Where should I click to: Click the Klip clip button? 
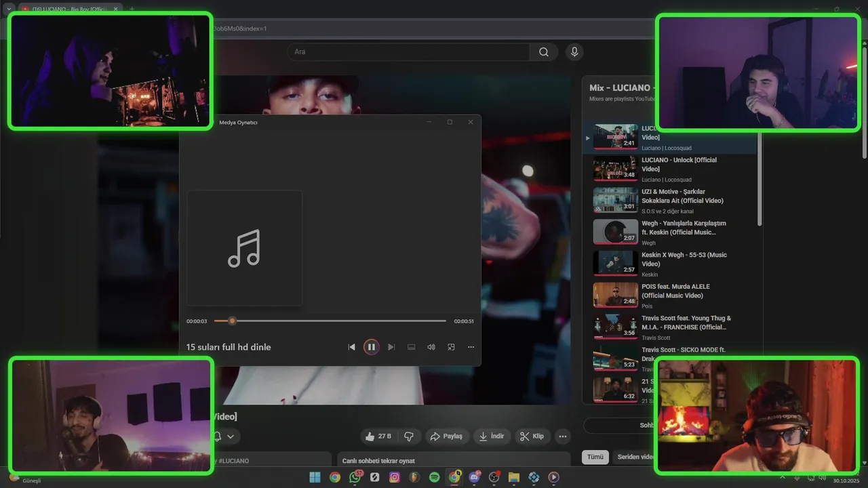coord(532,436)
